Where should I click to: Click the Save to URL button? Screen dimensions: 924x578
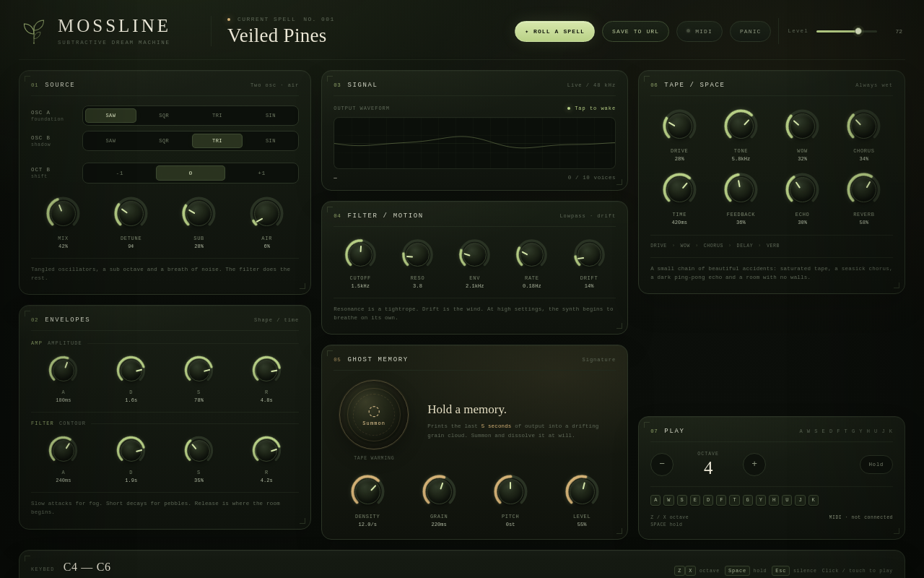click(x=635, y=31)
